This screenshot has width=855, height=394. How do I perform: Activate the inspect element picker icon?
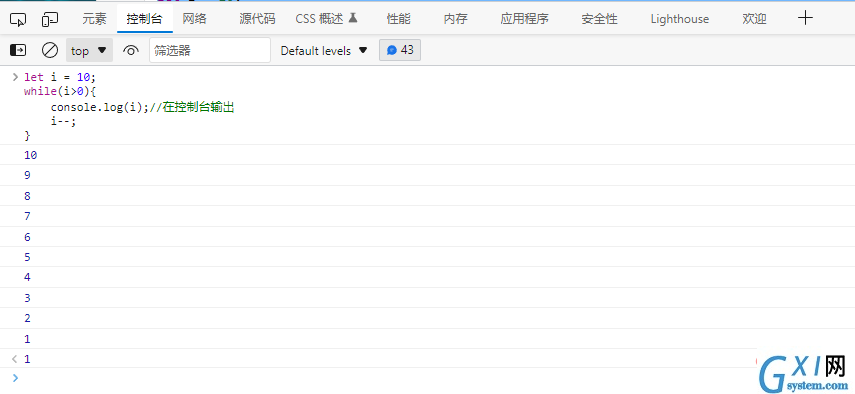click(18, 20)
